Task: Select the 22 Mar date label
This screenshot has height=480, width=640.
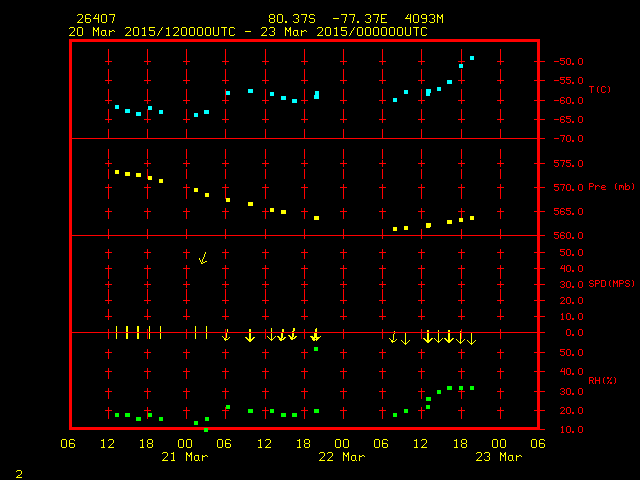Action: 341,457
